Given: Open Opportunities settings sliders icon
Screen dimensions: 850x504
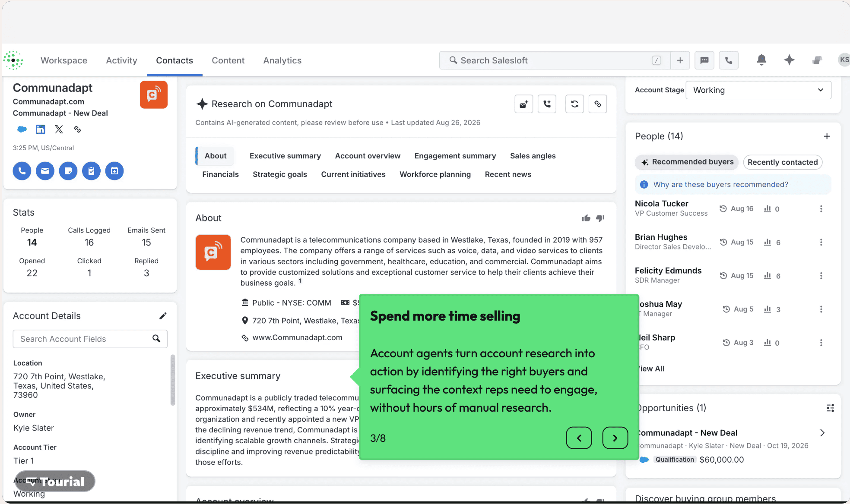Looking at the screenshot, I should 830,408.
